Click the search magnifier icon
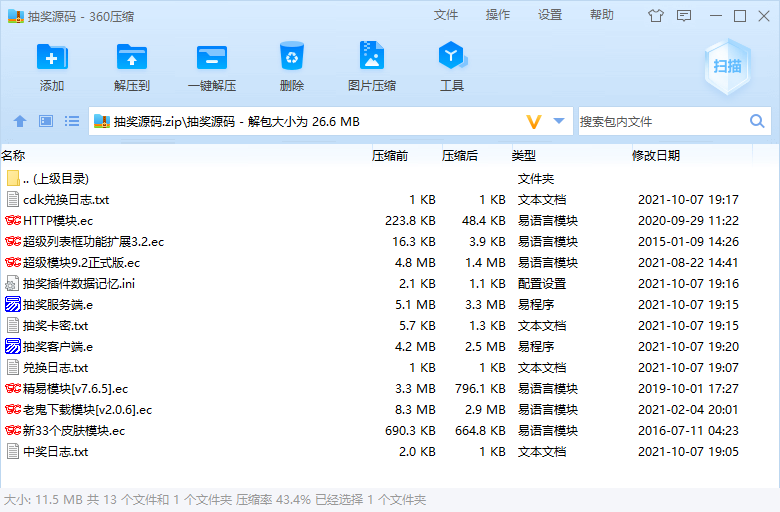 [757, 121]
